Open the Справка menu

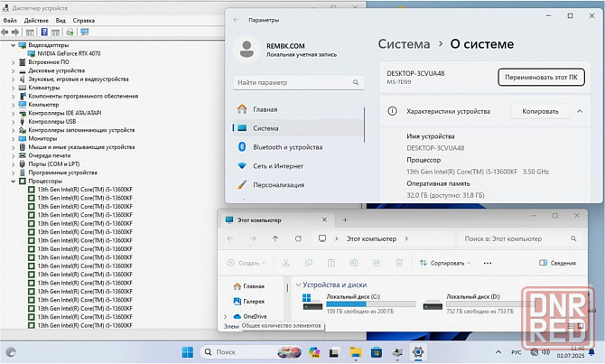pyautogui.click(x=84, y=21)
